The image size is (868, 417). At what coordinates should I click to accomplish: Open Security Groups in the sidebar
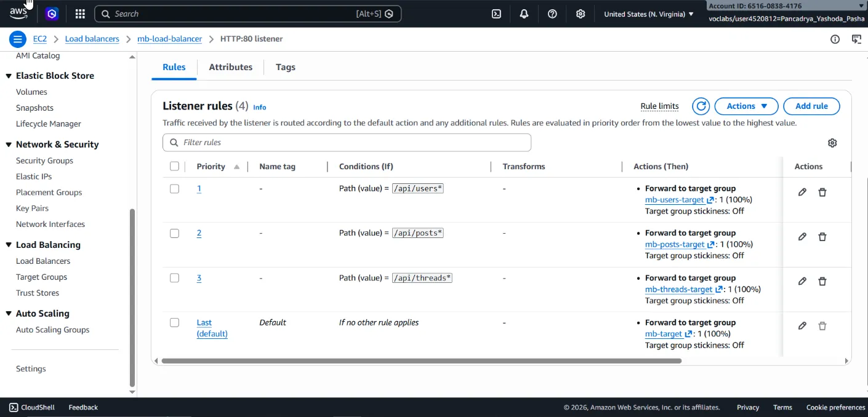click(x=44, y=161)
